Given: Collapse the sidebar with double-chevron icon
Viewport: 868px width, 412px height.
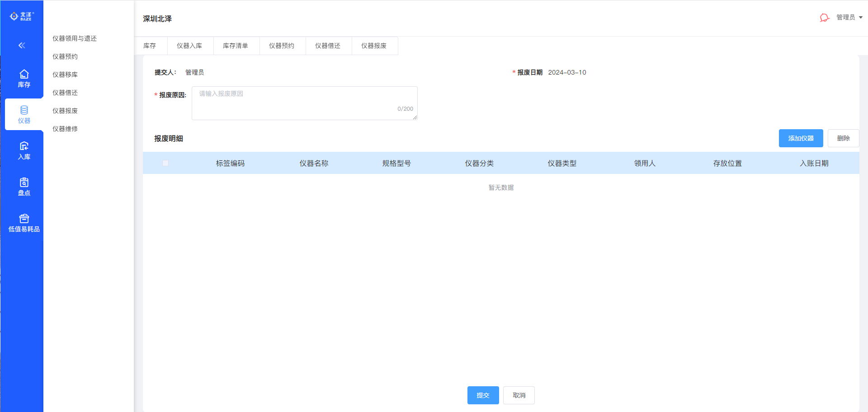Looking at the screenshot, I should pyautogui.click(x=22, y=45).
